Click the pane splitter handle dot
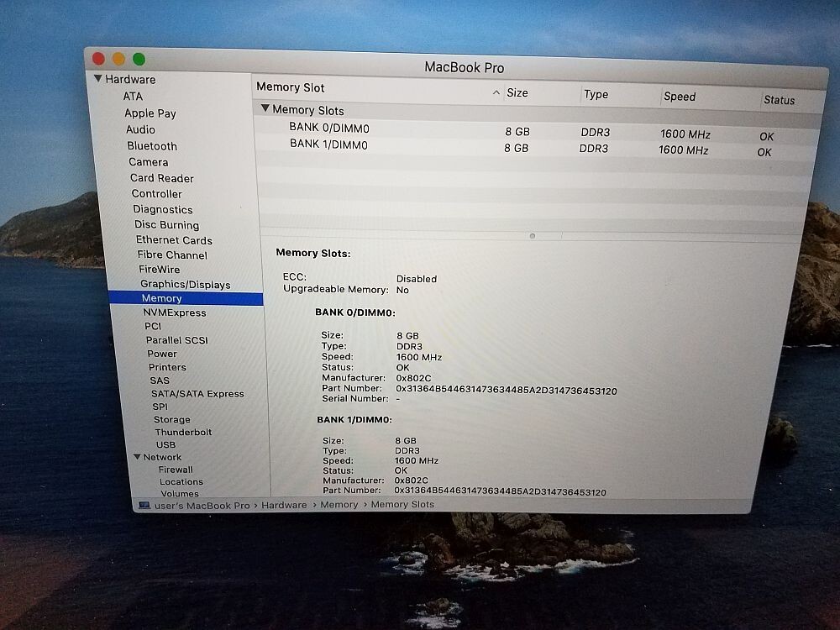The width and height of the screenshot is (840, 630). click(532, 236)
